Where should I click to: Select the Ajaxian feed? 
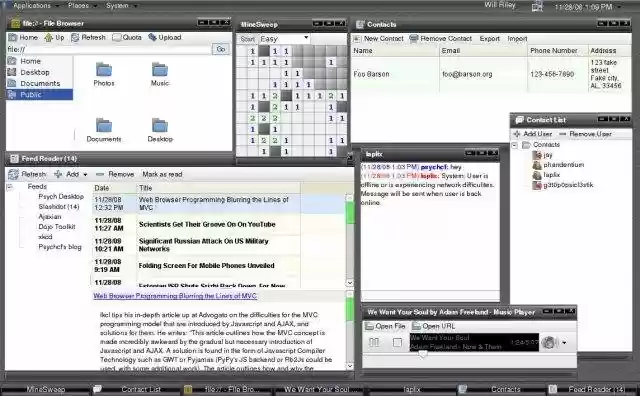tap(50, 216)
